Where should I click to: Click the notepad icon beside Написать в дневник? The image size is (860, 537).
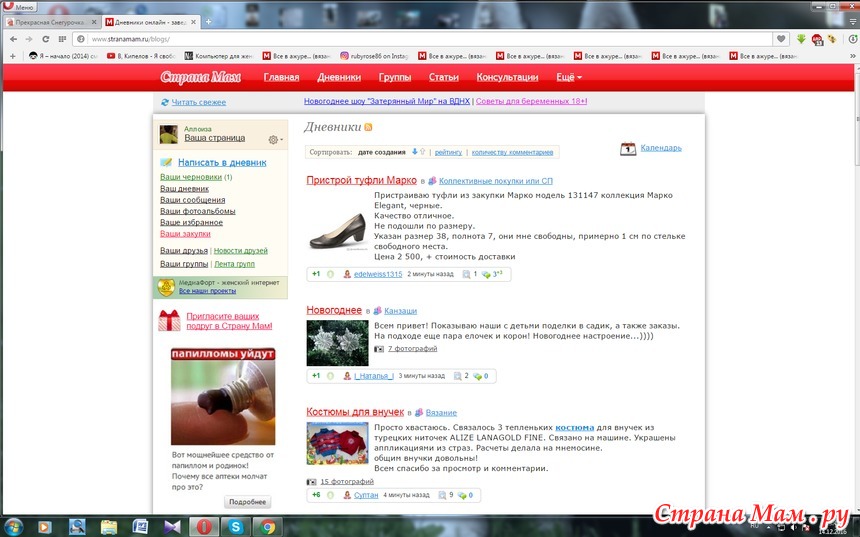click(x=166, y=162)
